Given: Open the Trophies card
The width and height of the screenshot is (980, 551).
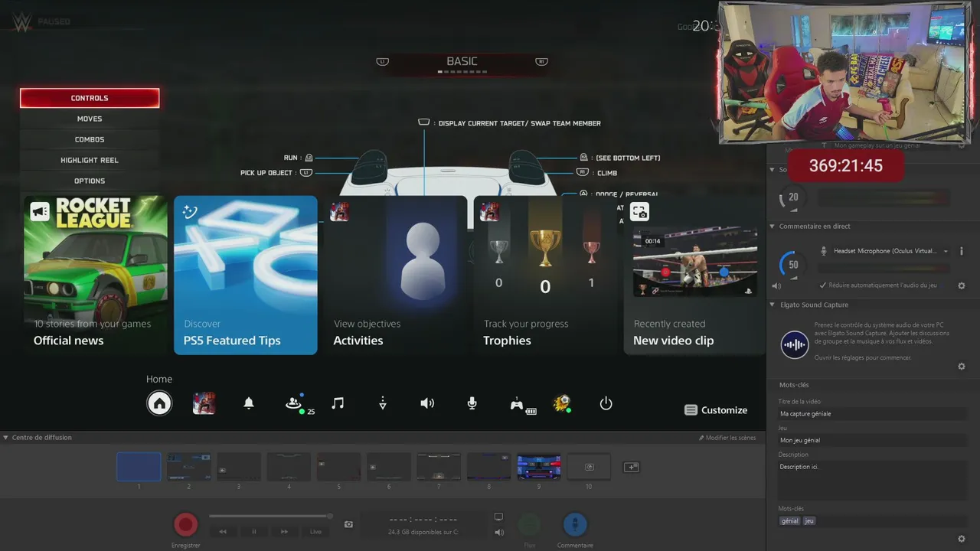Looking at the screenshot, I should coord(546,275).
